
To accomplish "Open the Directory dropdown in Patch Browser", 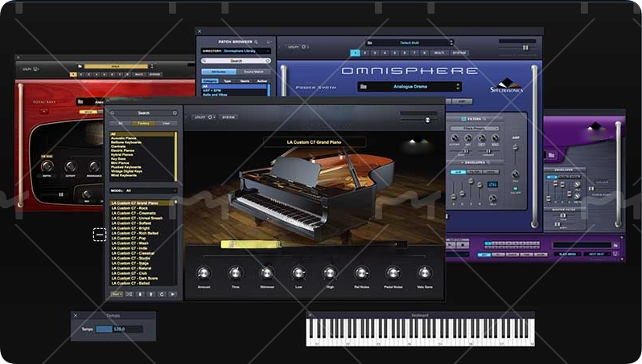I will (236, 51).
